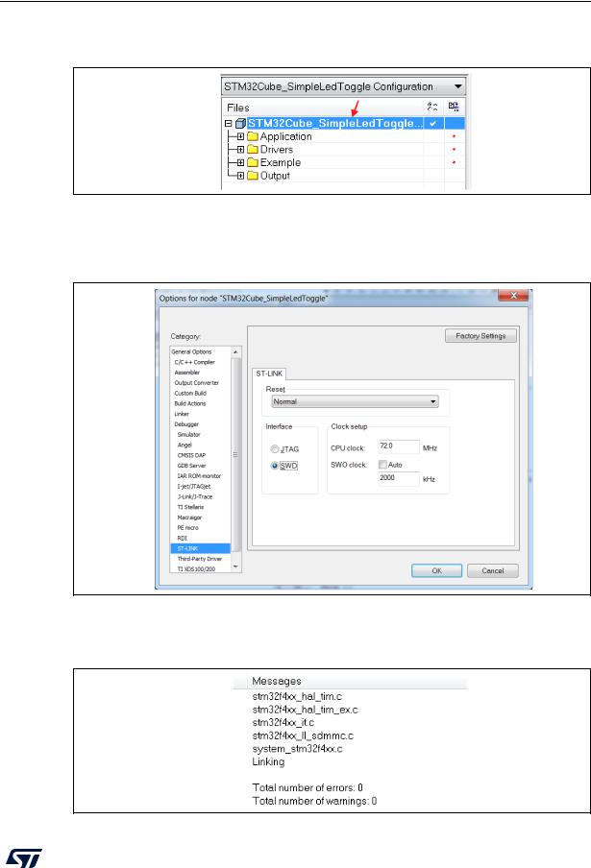Click the Output folder icon
This screenshot has height=868, width=591.
[253, 176]
